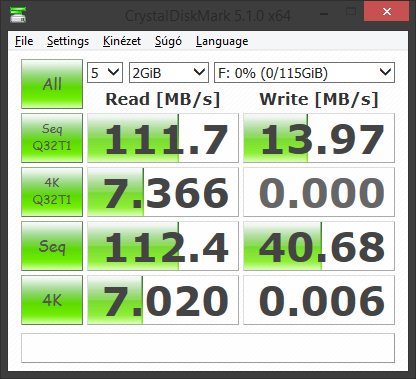Minimize the CrystalDiskMark window
Screen dimensions: 416x379
click(324, 14)
